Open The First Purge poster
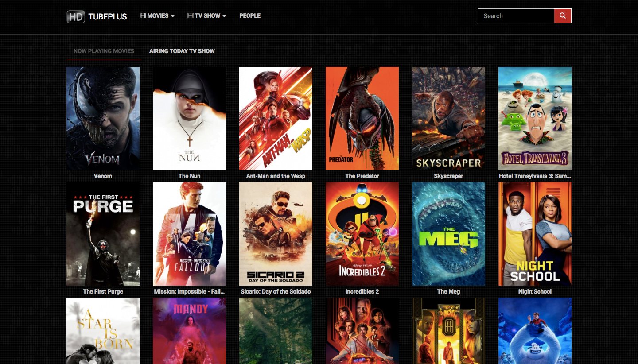The image size is (638, 364). pyautogui.click(x=103, y=234)
